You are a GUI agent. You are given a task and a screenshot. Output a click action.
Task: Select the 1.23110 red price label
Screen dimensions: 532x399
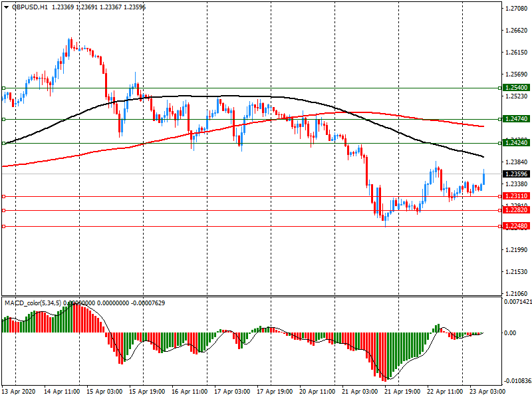[x=516, y=196]
